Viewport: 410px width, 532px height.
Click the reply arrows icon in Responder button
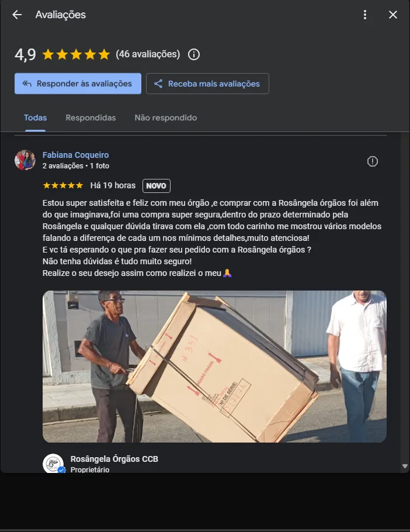[27, 84]
